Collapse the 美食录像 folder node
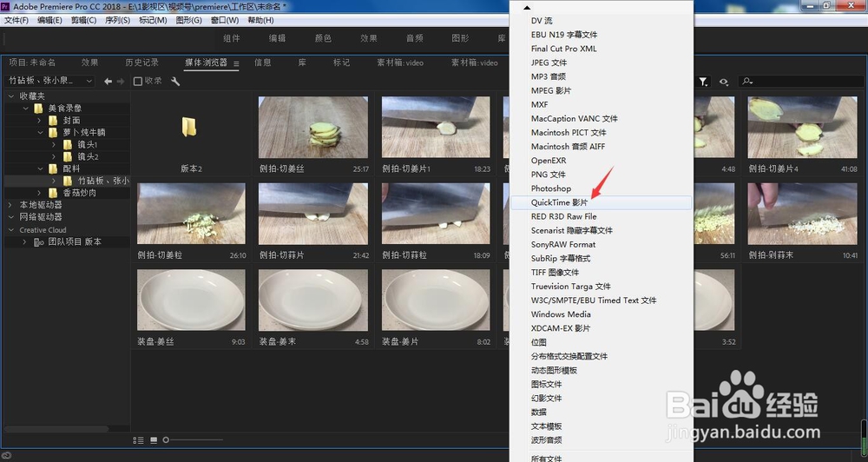The height and width of the screenshot is (462, 868). pos(25,109)
